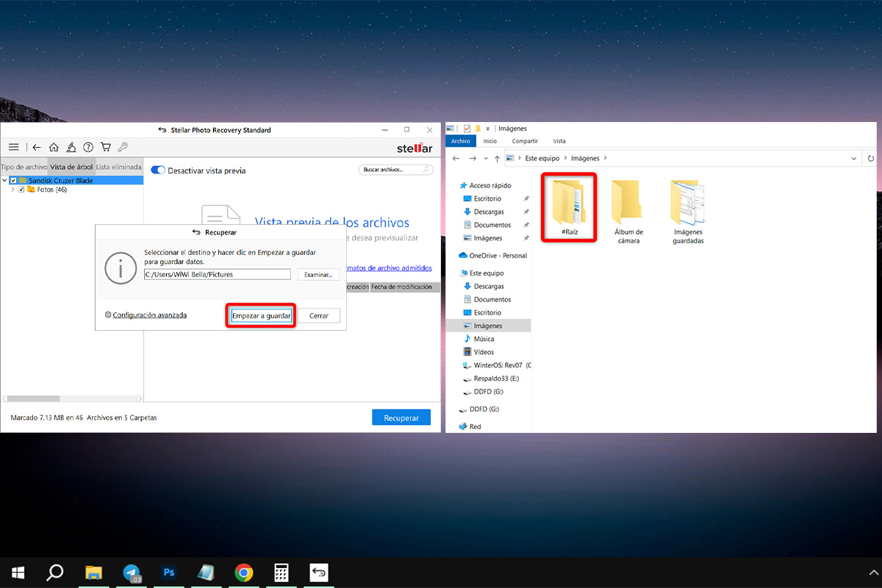Open Photoshop from the taskbar
The image size is (882, 588).
(169, 572)
